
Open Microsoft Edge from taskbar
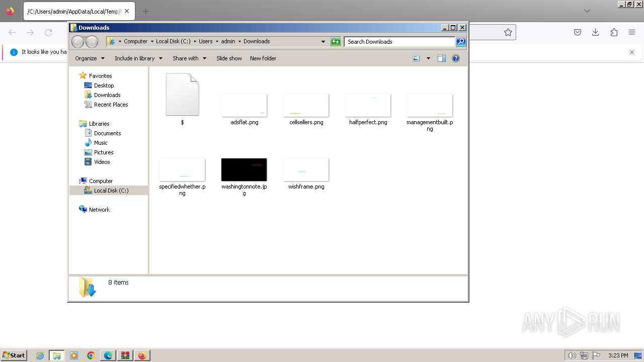tap(108, 355)
